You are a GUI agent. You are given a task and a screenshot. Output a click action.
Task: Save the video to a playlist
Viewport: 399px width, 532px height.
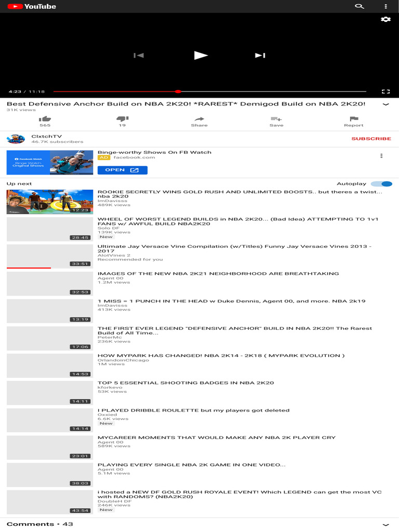click(276, 122)
